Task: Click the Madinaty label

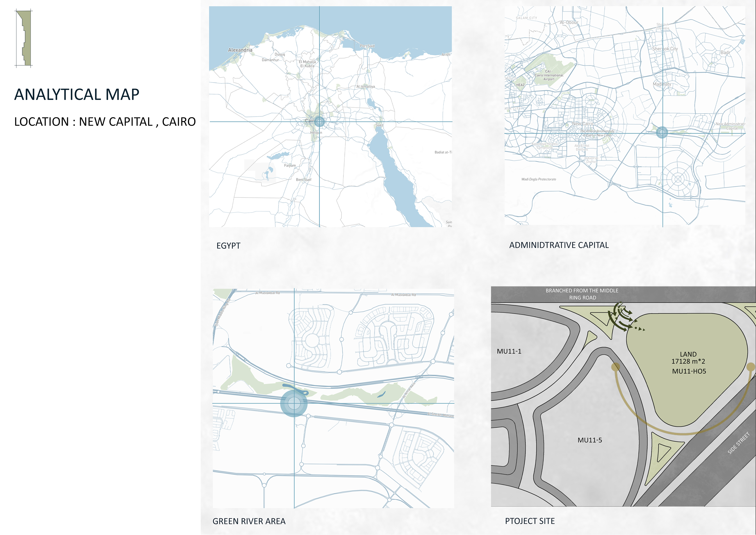Action: (x=662, y=84)
